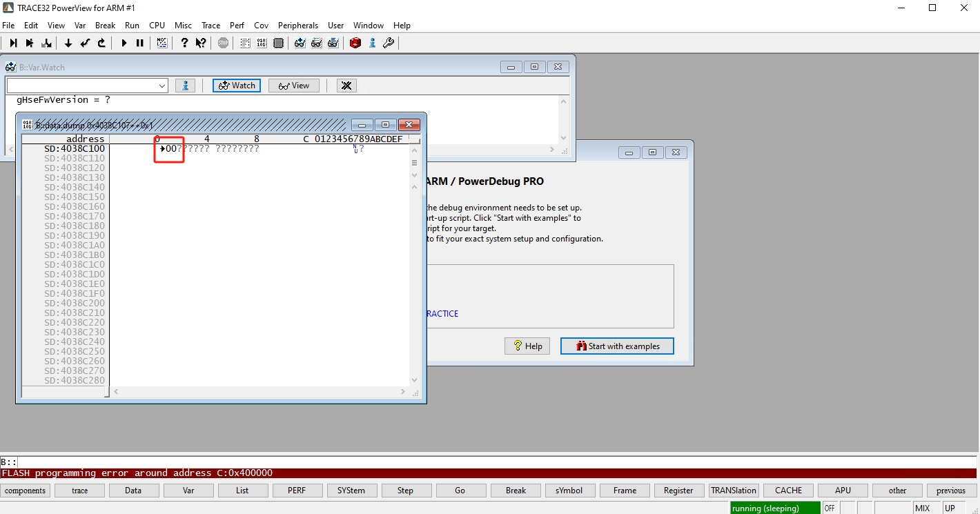Open the memory dump binary icon

[x=262, y=43]
